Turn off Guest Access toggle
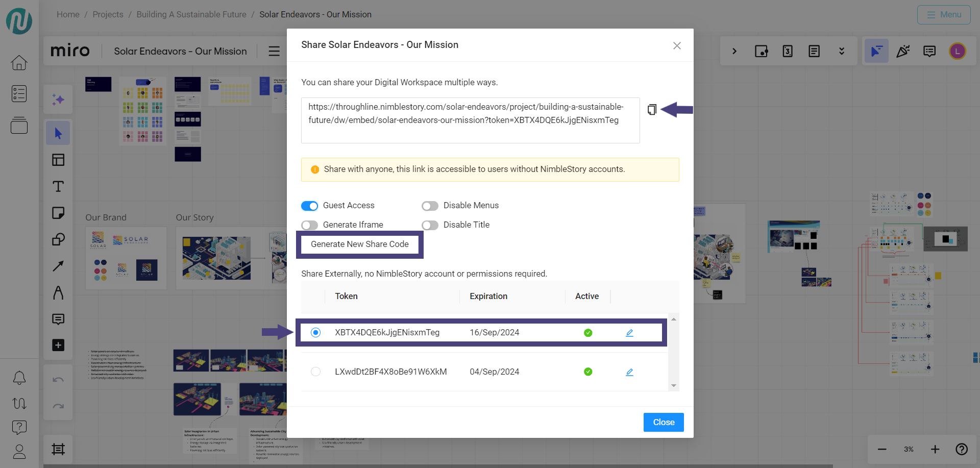 (309, 206)
